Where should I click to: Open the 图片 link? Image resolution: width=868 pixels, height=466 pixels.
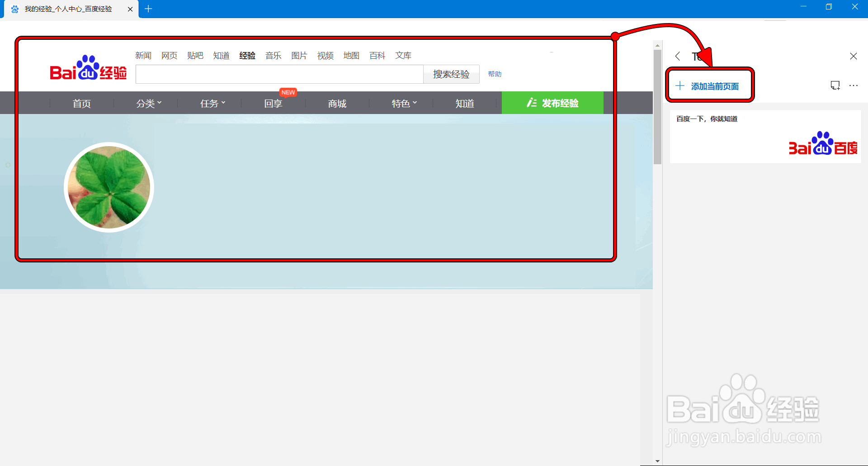point(299,56)
